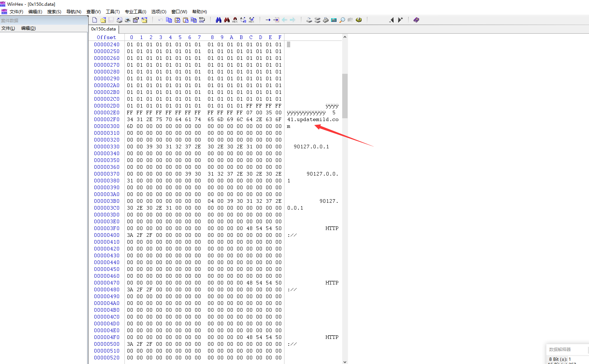589x364 pixels.
Task: Click the Offset column header
Action: click(107, 37)
